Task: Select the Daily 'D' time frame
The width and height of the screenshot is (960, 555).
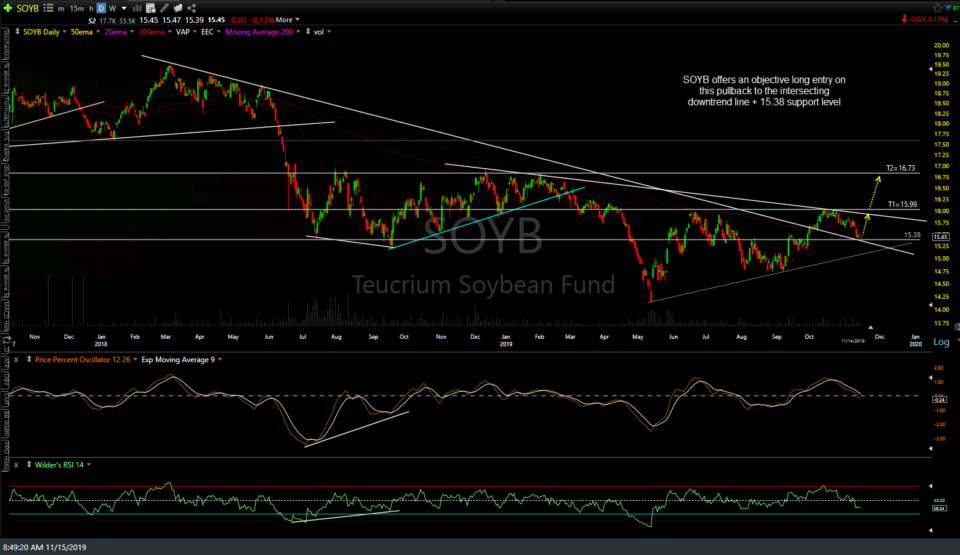Action: click(101, 9)
